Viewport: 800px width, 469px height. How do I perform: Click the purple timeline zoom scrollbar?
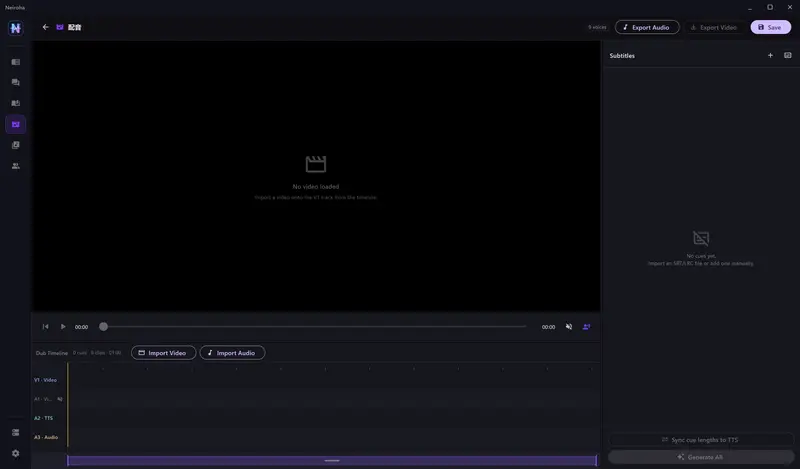pos(332,460)
